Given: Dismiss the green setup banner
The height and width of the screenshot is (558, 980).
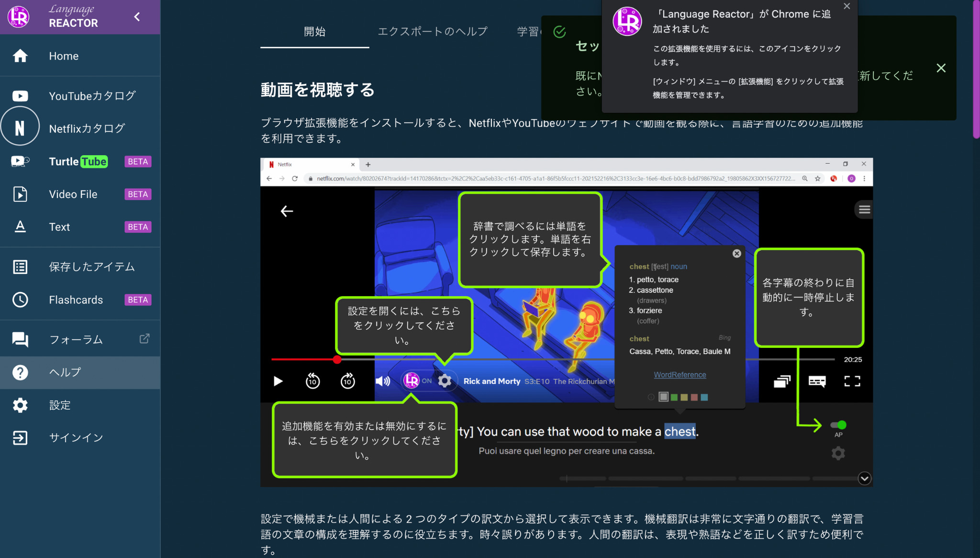Looking at the screenshot, I should (941, 68).
